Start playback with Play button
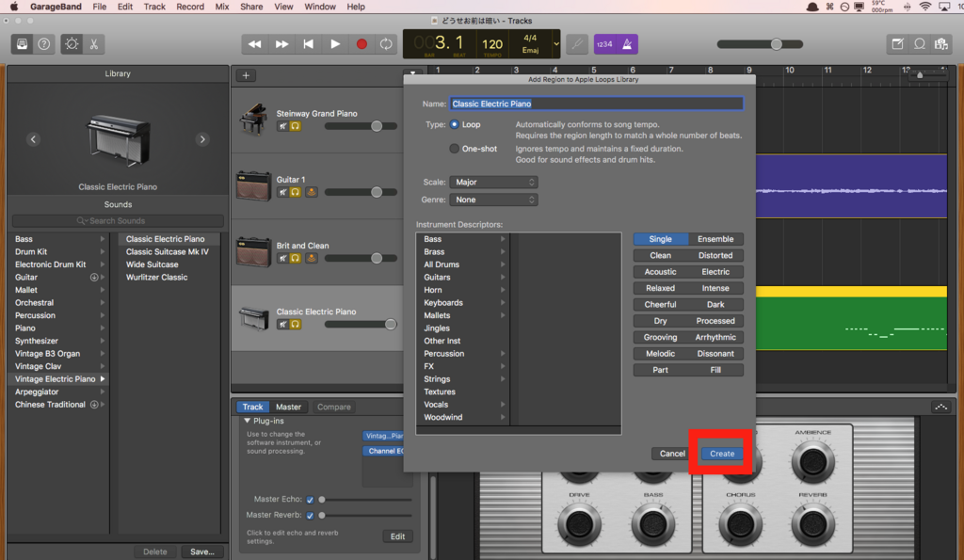The height and width of the screenshot is (560, 964). (x=335, y=44)
